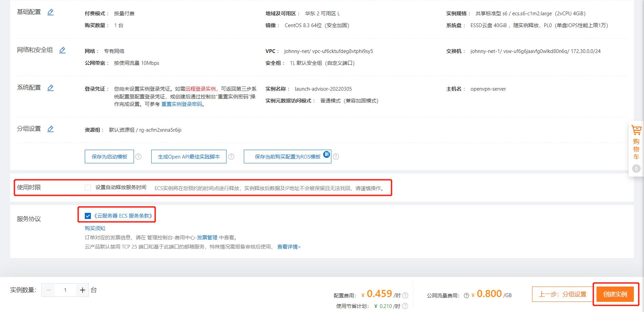
Task: Select hostname value openvpn-server
Action: coord(488,89)
